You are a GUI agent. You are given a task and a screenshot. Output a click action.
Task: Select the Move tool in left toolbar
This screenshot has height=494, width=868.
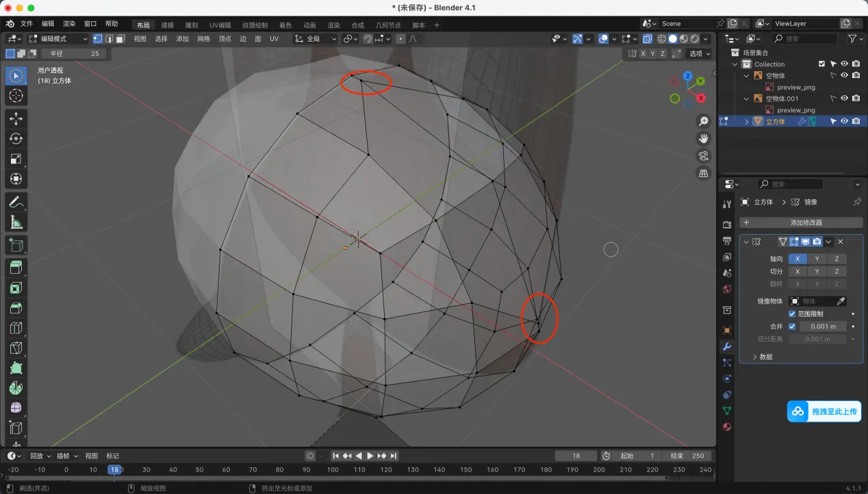16,119
